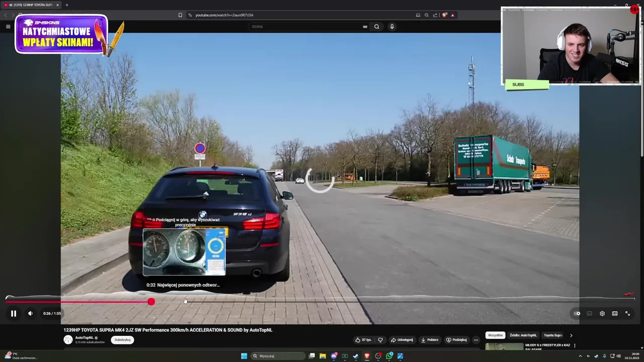Viewport: 644px width, 362px height.
Task: Click the video title text
Action: point(168,330)
